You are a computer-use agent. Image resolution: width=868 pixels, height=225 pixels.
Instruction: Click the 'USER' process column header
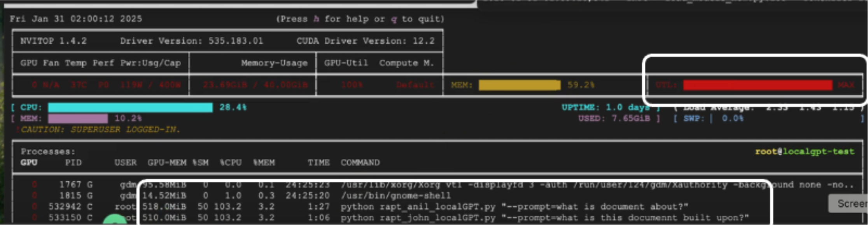click(125, 162)
